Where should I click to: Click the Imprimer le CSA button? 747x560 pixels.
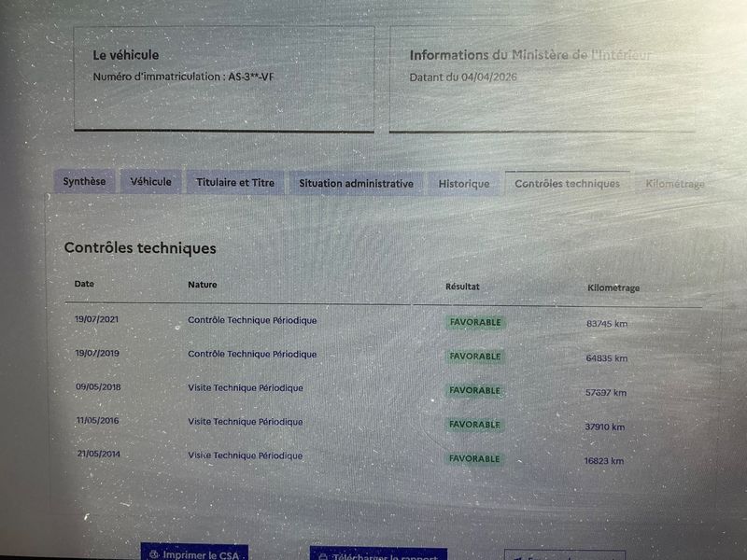click(x=194, y=553)
